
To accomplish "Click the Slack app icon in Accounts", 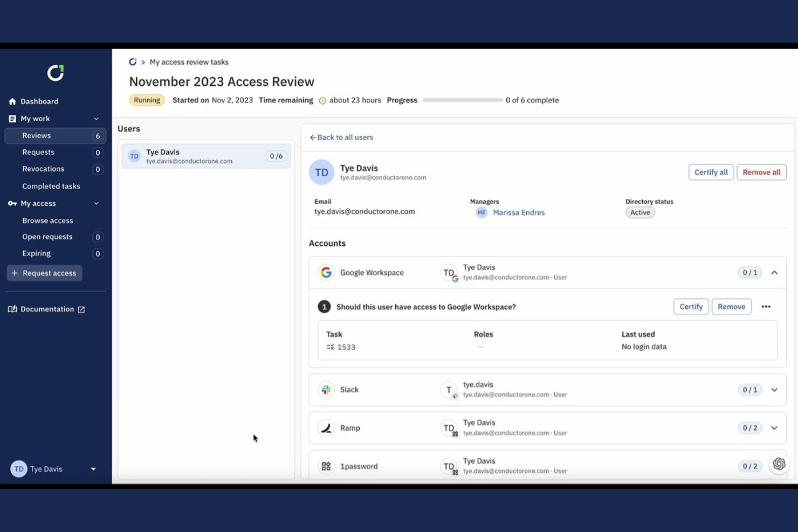I will tap(326, 389).
